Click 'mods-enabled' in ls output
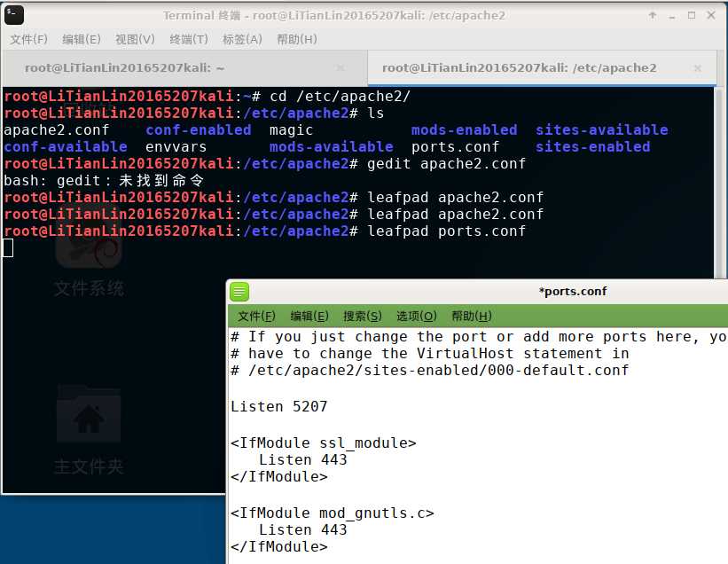 coord(465,130)
